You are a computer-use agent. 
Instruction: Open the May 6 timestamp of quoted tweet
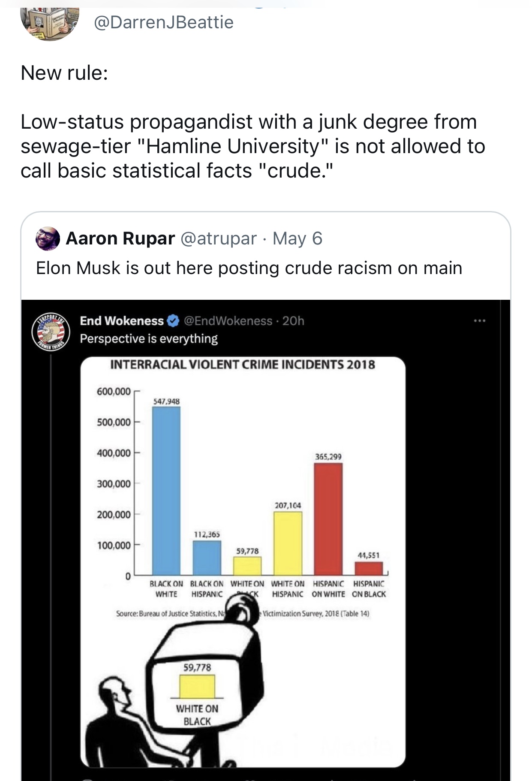(x=298, y=238)
